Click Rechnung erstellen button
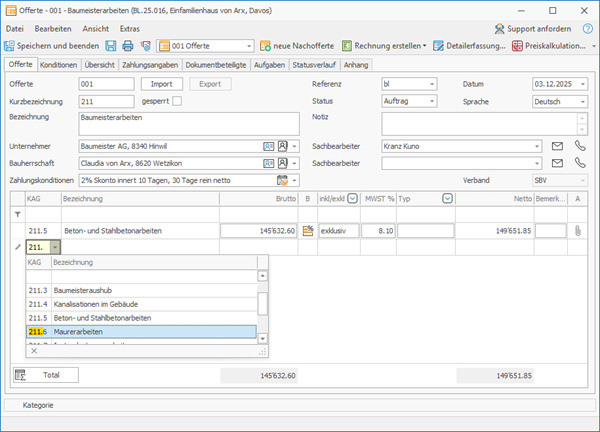This screenshot has width=600, height=432. click(x=384, y=46)
